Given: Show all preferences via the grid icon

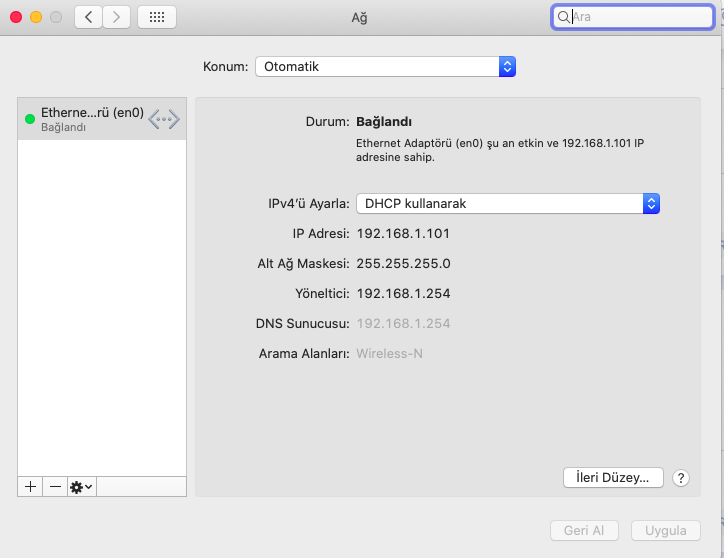Looking at the screenshot, I should point(157,17).
